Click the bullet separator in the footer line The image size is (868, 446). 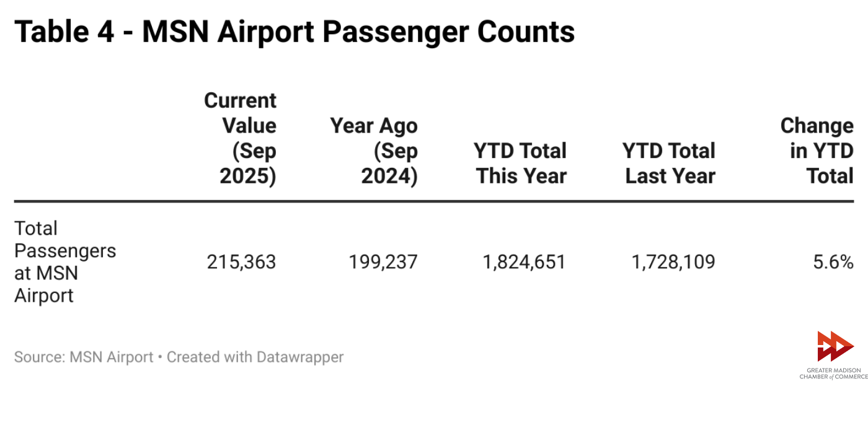[160, 357]
